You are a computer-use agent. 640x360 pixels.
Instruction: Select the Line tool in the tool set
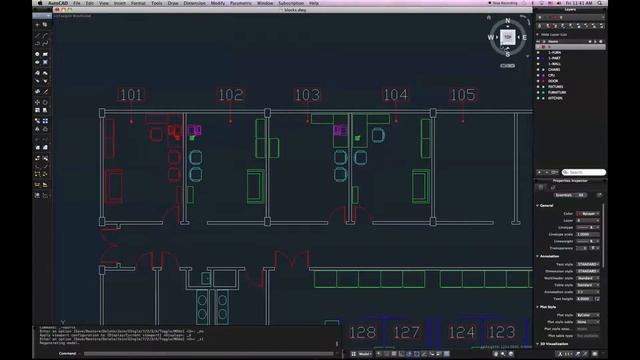click(x=37, y=36)
